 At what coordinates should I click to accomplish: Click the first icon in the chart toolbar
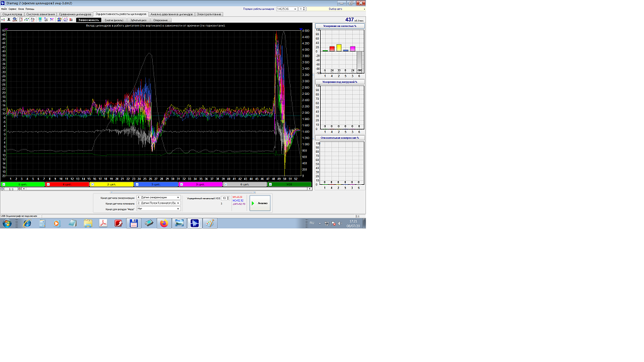(x=3, y=19)
